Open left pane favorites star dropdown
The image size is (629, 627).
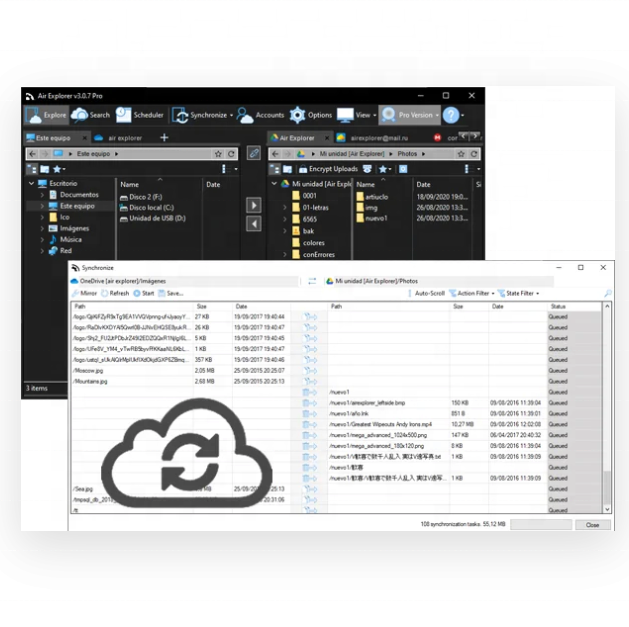coord(59,169)
